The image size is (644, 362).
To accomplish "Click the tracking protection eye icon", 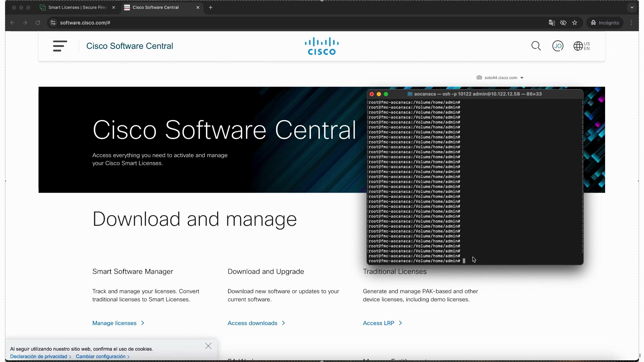I will click(563, 23).
